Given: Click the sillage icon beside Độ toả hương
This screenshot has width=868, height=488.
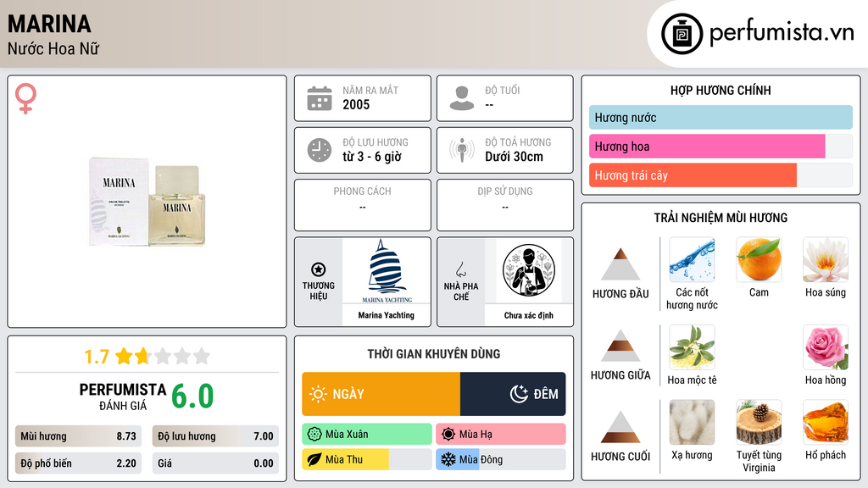Looking at the screenshot, I should (462, 150).
